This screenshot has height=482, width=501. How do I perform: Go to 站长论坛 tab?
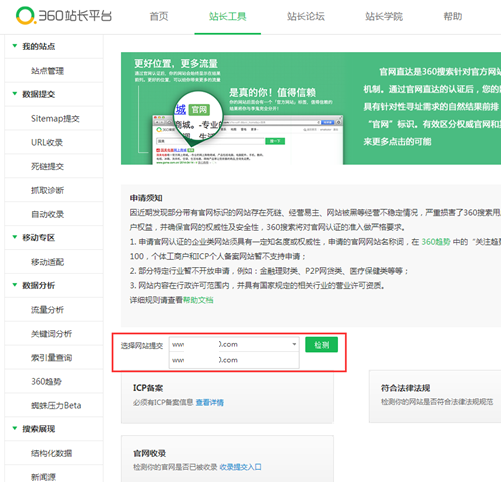(x=306, y=16)
